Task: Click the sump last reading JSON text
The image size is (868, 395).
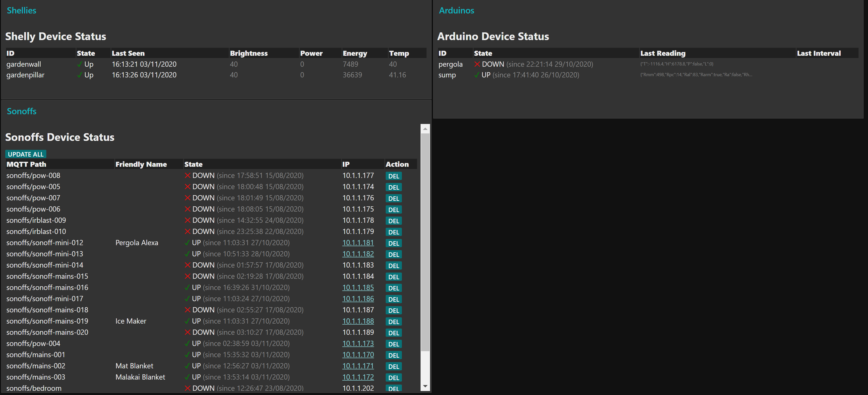Action: coord(696,75)
